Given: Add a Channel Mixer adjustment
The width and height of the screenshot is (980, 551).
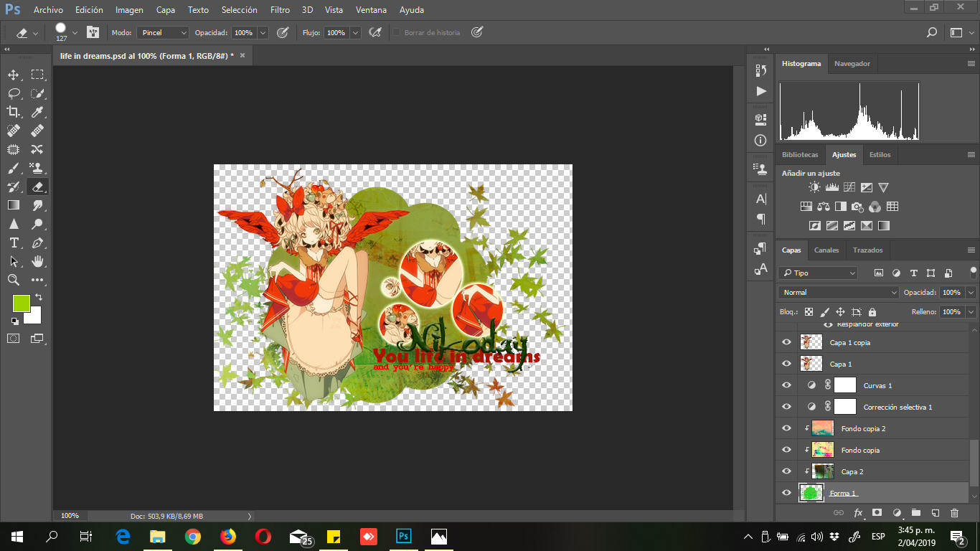Looking at the screenshot, I should pyautogui.click(x=875, y=207).
